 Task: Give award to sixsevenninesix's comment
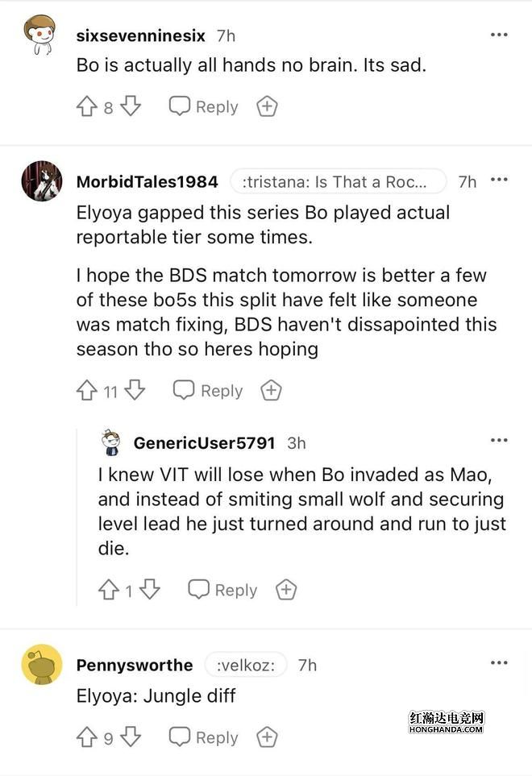pyautogui.click(x=267, y=107)
